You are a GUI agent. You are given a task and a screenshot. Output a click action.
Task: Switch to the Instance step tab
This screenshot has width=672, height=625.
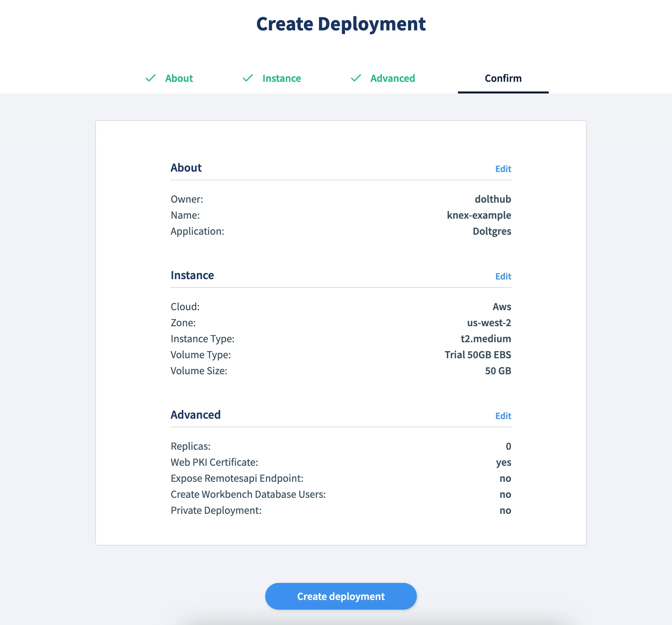click(x=281, y=78)
